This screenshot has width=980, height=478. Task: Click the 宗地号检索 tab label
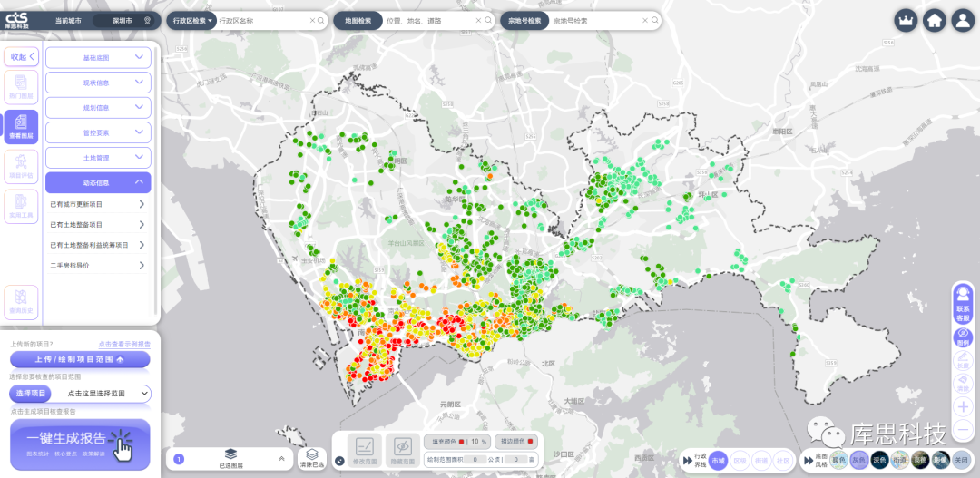point(524,21)
